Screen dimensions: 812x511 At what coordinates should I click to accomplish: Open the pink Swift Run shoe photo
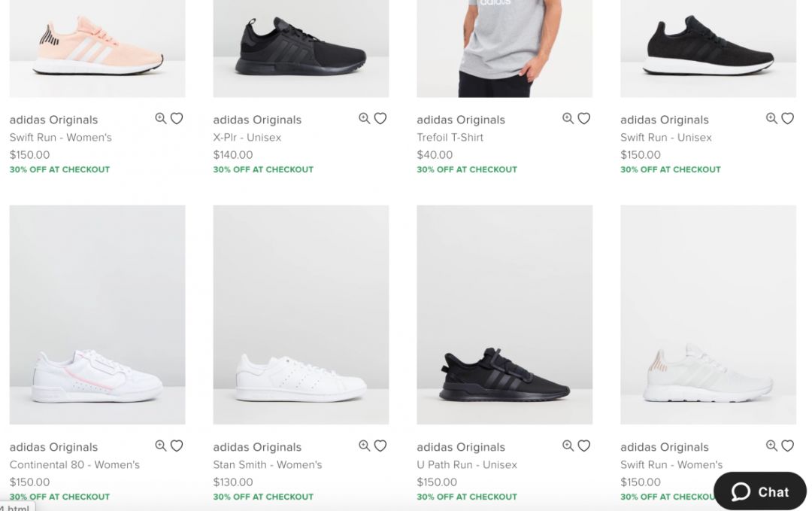click(x=97, y=49)
